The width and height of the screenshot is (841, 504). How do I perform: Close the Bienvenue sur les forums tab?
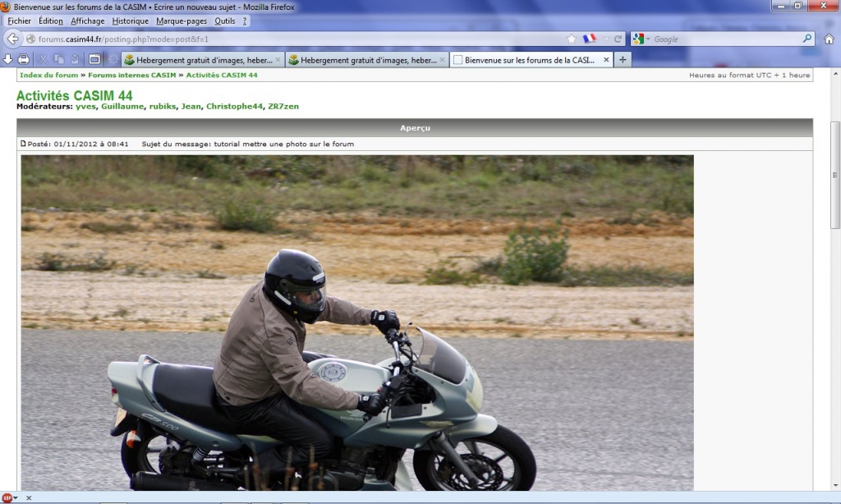click(x=607, y=59)
